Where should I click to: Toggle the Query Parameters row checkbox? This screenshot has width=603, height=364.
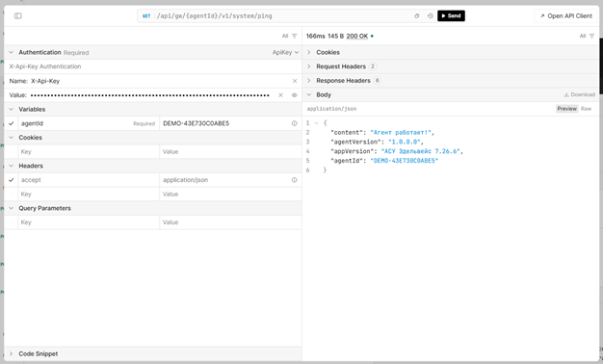(12, 222)
